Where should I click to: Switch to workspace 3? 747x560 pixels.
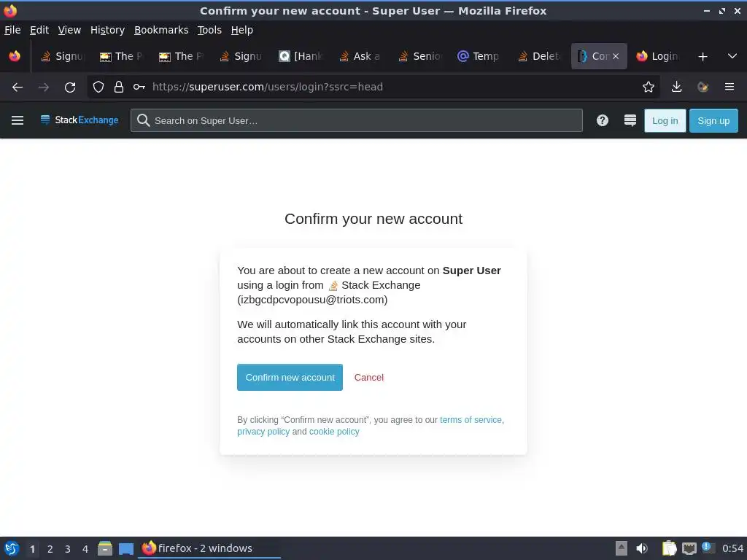coord(68,549)
